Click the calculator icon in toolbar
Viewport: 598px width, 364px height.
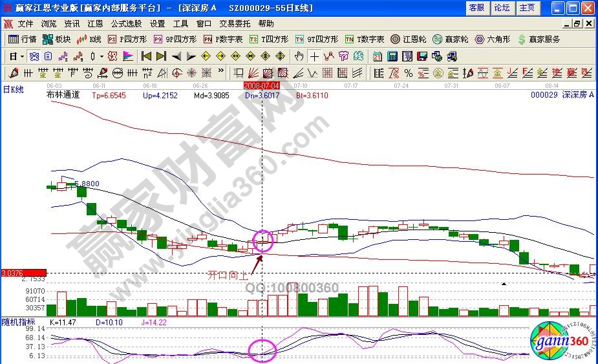coord(392,56)
